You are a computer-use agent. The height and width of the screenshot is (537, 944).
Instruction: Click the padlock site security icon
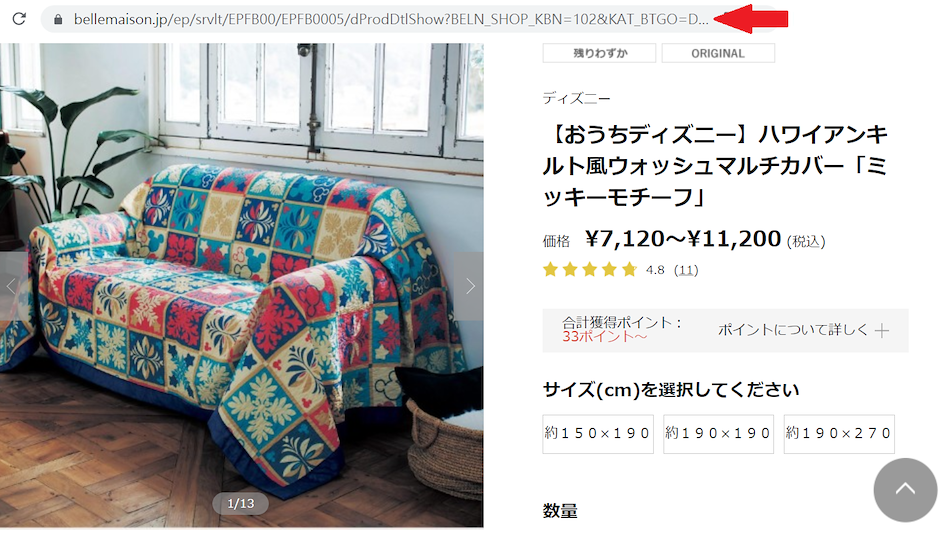pos(58,19)
